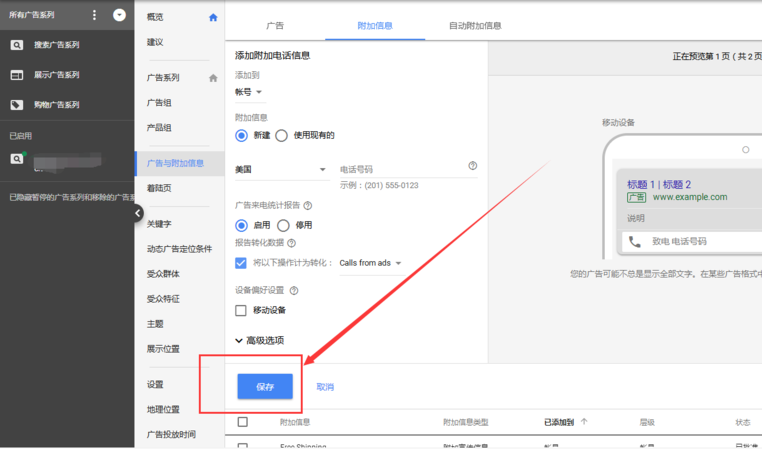
Task: Click into the 电话号码 input field
Action: (400, 170)
